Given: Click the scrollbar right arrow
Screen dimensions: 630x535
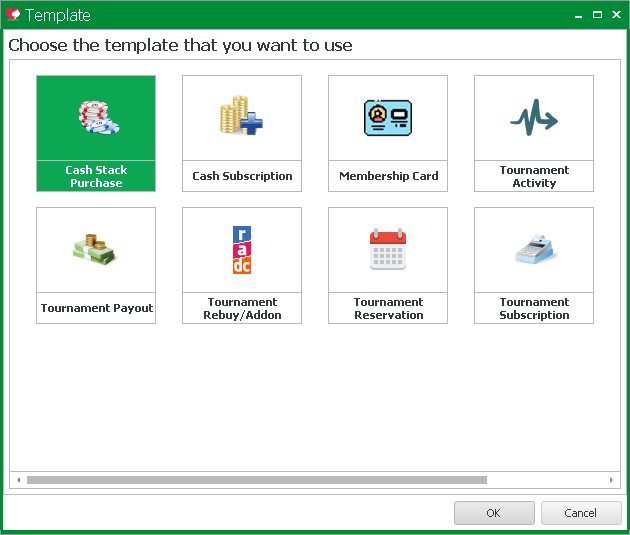Looking at the screenshot, I should (611, 480).
